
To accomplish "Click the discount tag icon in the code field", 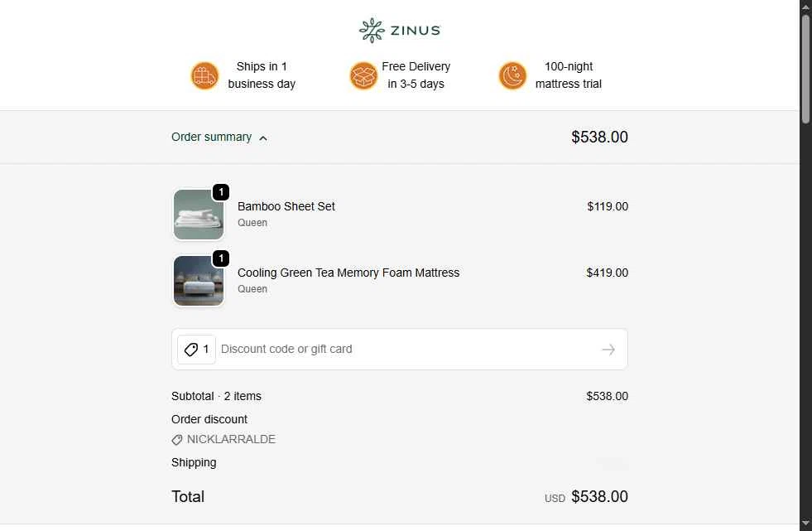I will coord(191,350).
